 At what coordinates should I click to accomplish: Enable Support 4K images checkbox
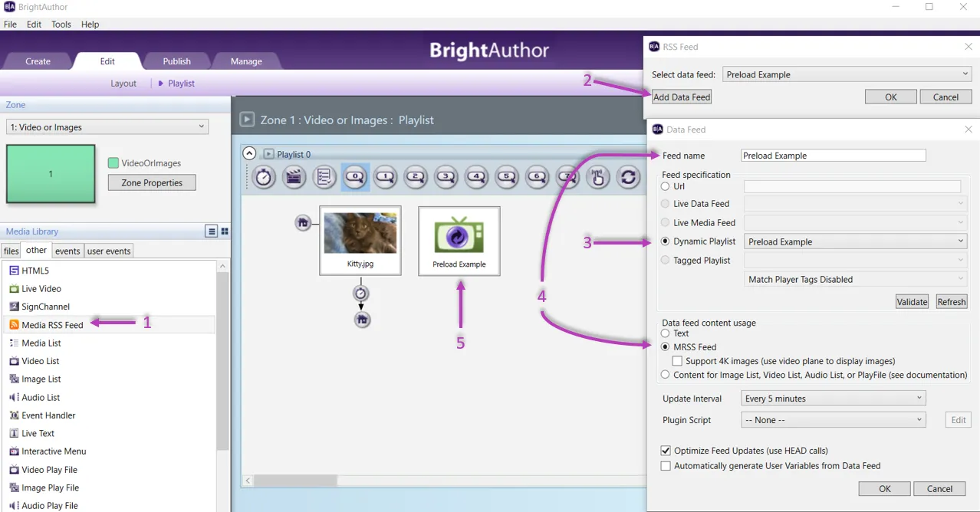tap(677, 361)
